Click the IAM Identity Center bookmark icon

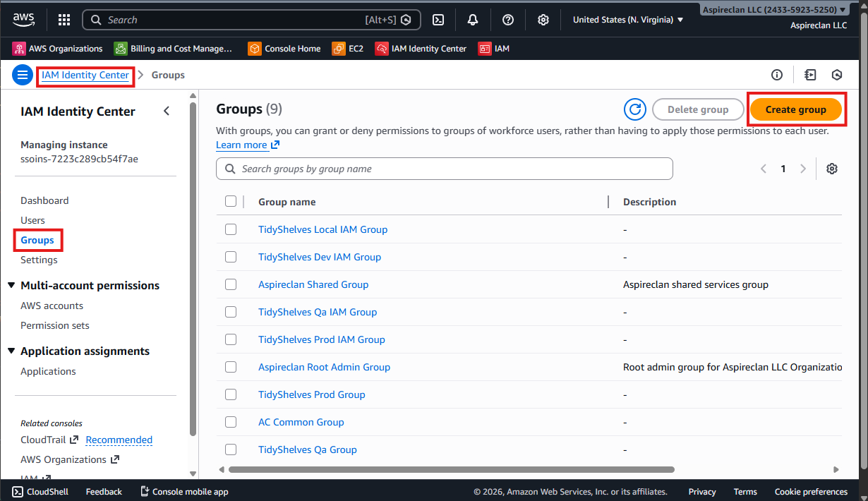coord(382,49)
